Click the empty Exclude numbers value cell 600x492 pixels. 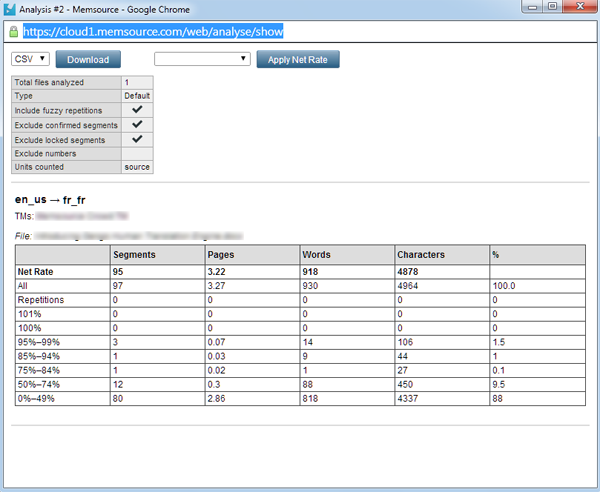click(x=137, y=154)
